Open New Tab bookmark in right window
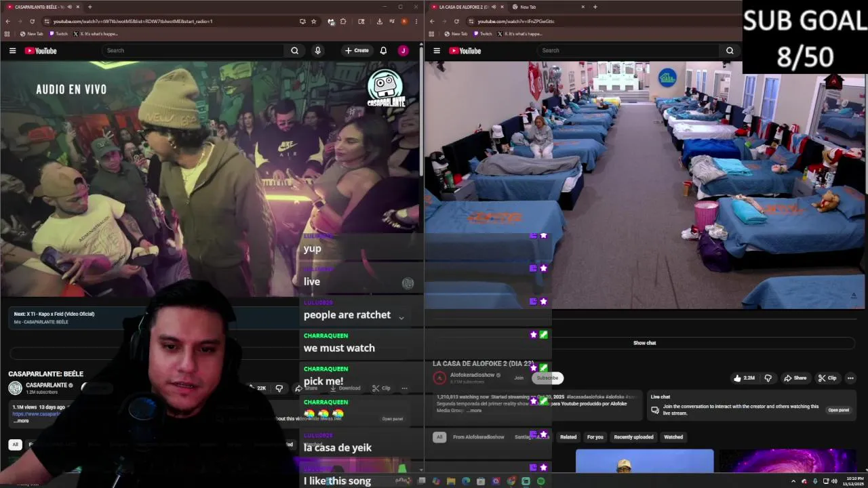Image resolution: width=868 pixels, height=488 pixels. pos(455,34)
